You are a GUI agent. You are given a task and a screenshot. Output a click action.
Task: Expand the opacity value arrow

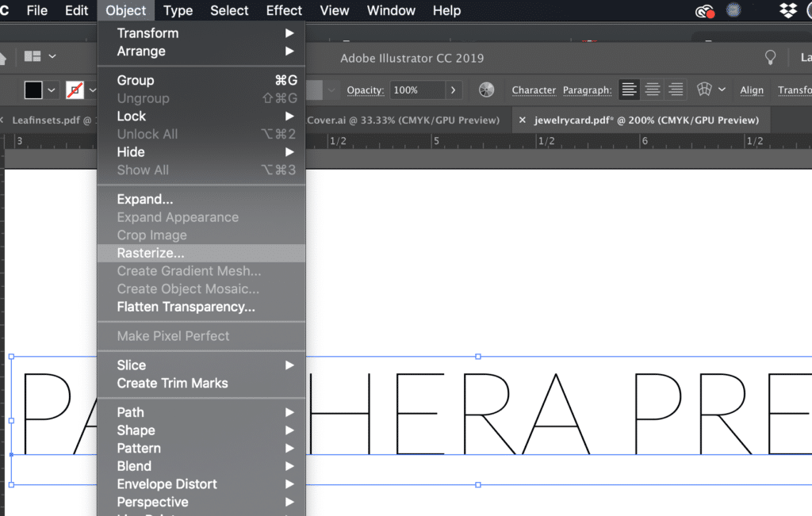(x=453, y=90)
